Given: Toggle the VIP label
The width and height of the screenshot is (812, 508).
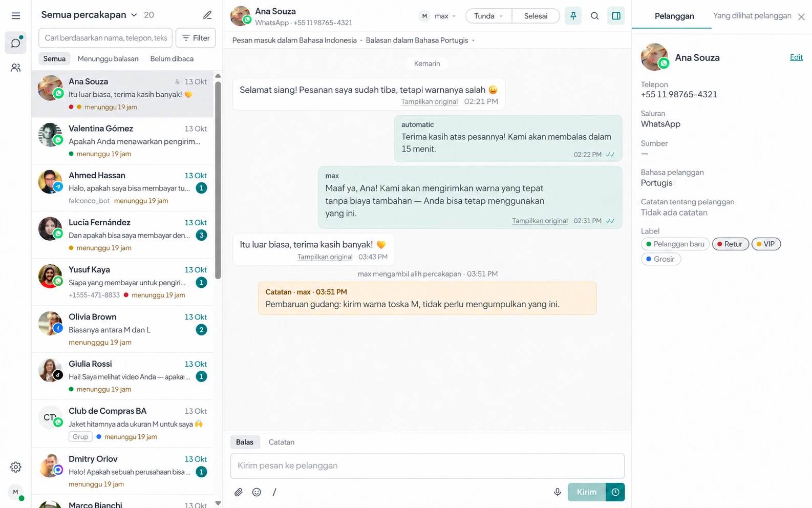Looking at the screenshot, I should click(x=766, y=244).
